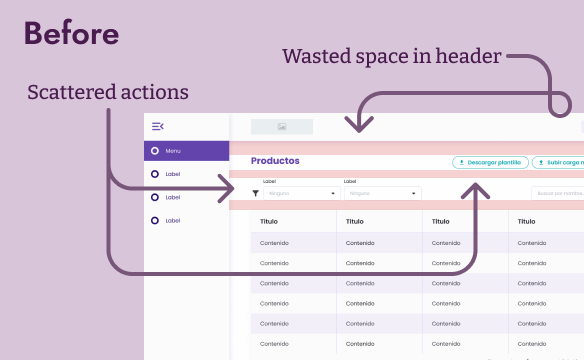Click the Descargar plantilla button
The height and width of the screenshot is (360, 584).
(x=490, y=162)
